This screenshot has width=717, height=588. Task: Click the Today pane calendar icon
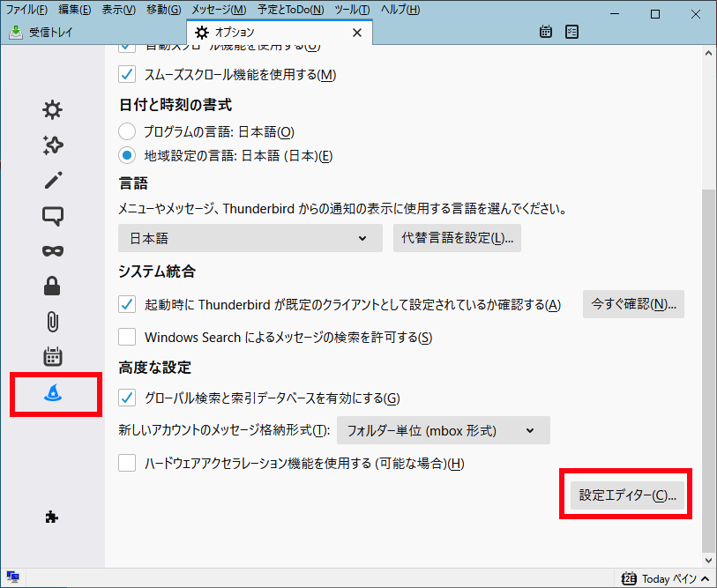click(x=629, y=578)
